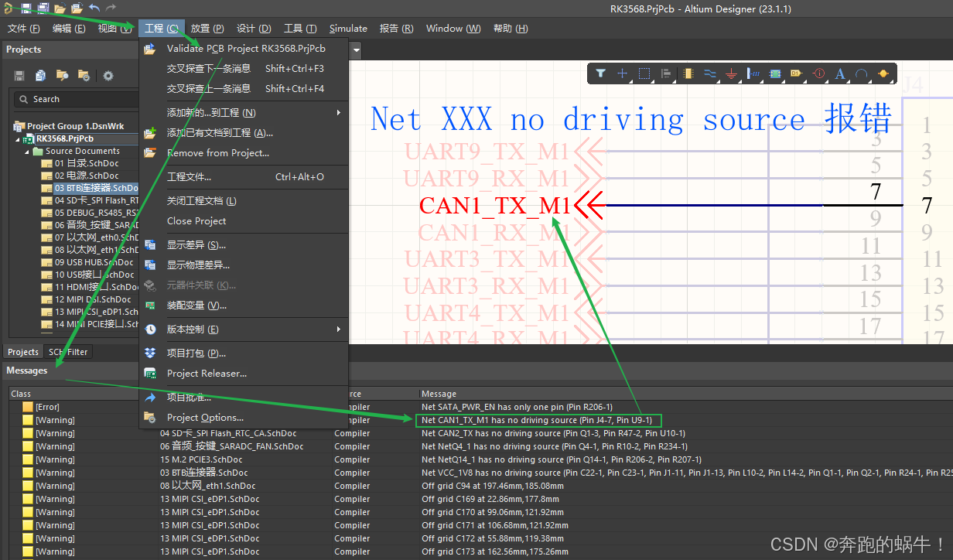Choose 交叉探查下一条消息 menu entry

244,68
